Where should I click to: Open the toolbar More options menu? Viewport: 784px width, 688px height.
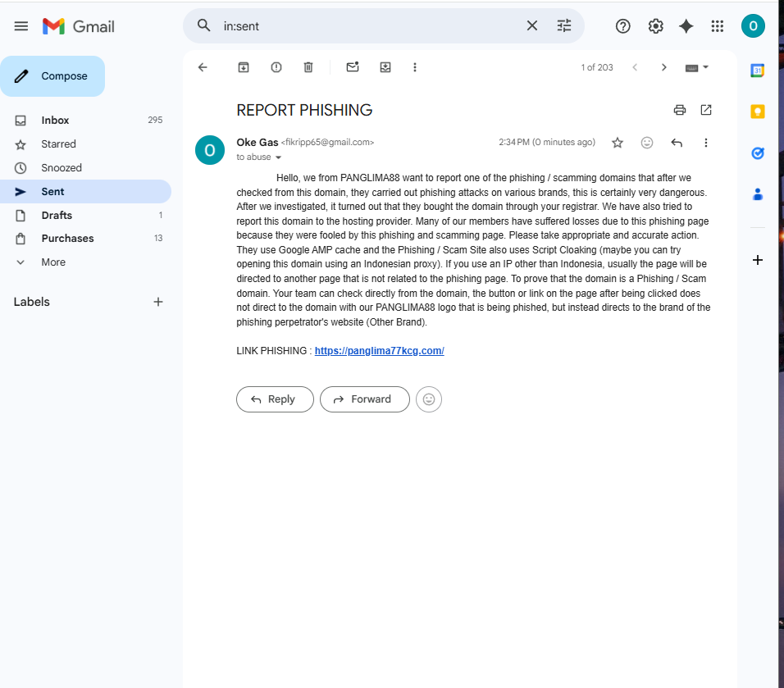coord(414,67)
